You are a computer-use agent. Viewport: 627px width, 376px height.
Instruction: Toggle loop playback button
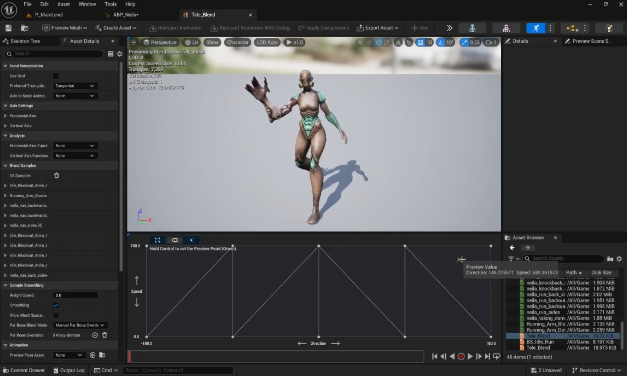pyautogui.click(x=497, y=356)
